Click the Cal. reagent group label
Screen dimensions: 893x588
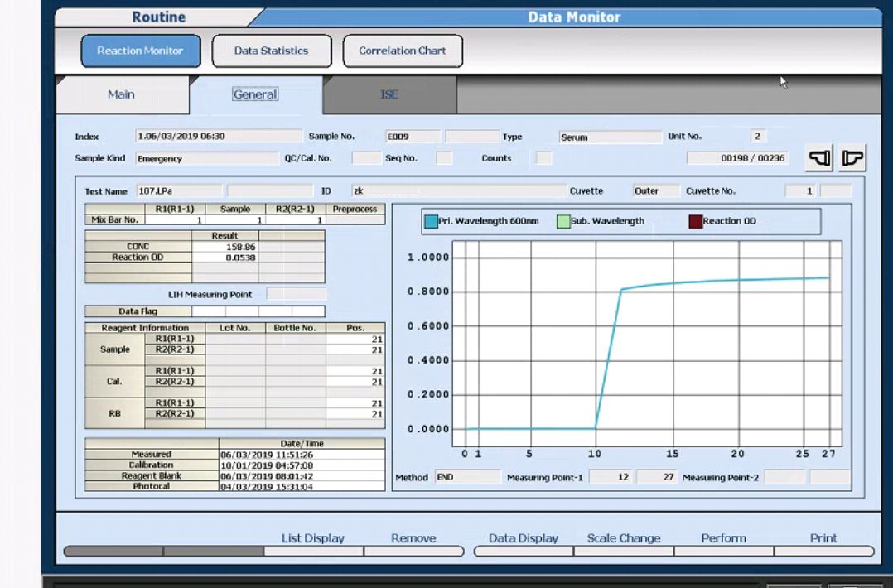(114, 382)
